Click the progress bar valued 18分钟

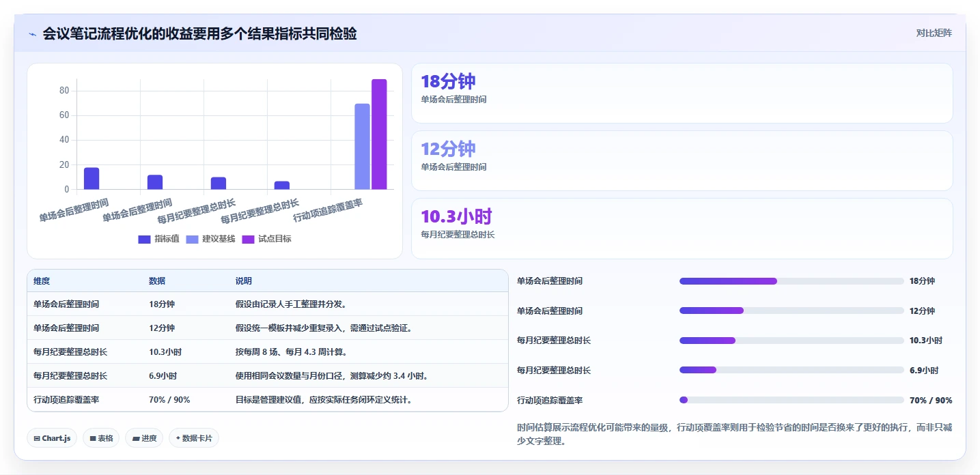792,281
